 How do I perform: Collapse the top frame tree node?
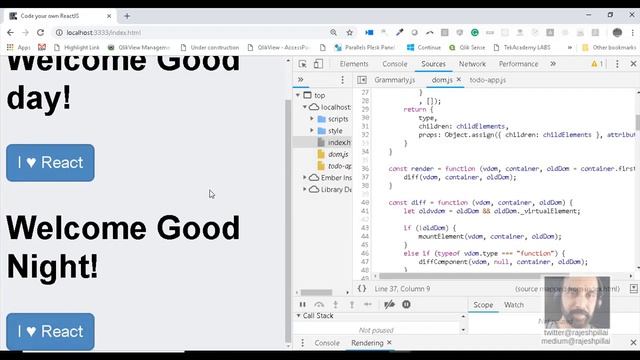tap(298, 95)
